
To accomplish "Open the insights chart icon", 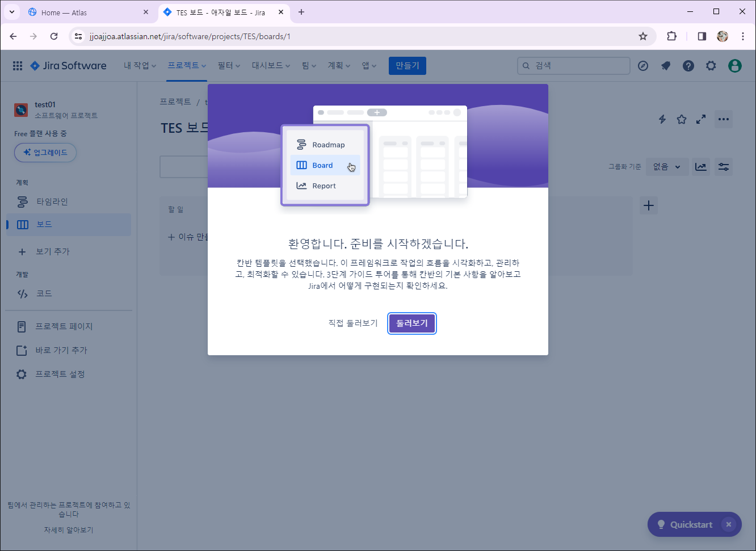I will (702, 167).
